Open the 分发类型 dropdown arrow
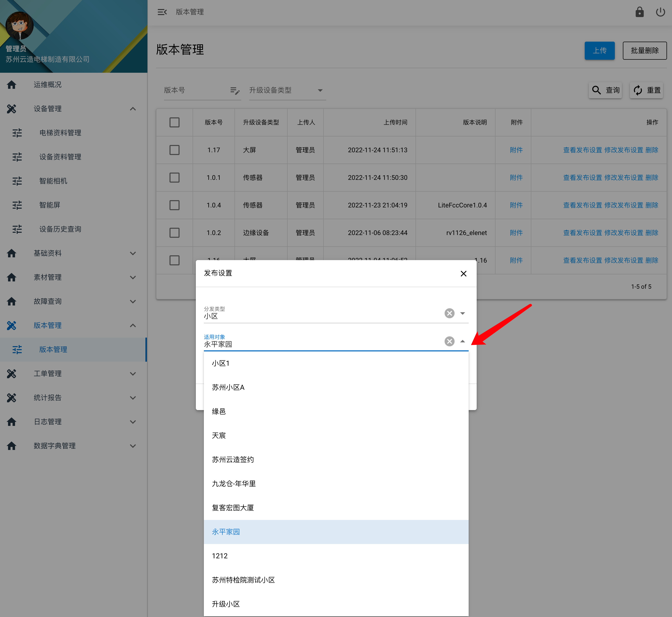672x617 pixels. (x=462, y=313)
